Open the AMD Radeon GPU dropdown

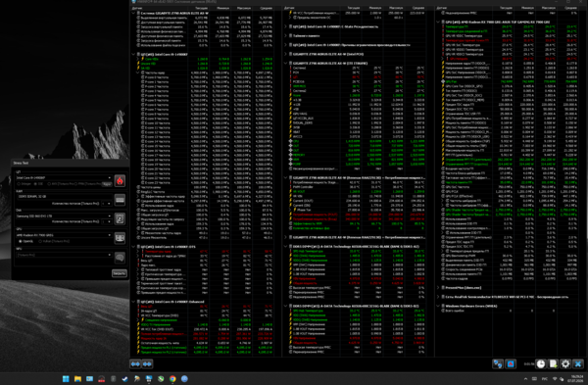[64, 235]
